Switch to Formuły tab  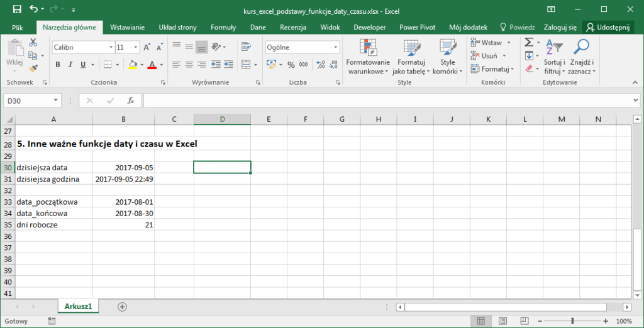point(223,28)
